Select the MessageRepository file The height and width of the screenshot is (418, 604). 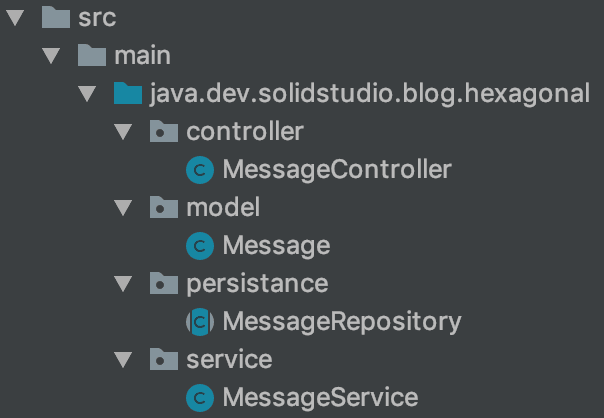[341, 322]
